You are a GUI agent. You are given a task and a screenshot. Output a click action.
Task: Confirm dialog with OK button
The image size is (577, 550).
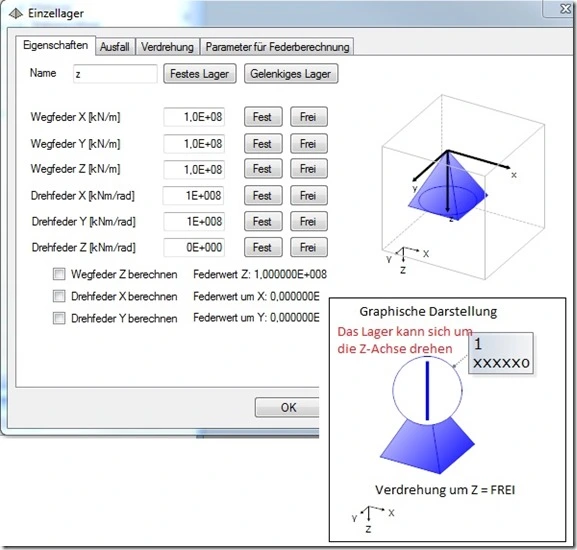point(287,407)
